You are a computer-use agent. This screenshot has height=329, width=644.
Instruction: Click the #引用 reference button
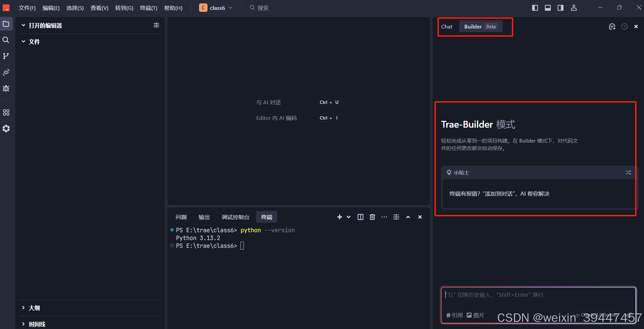point(454,315)
